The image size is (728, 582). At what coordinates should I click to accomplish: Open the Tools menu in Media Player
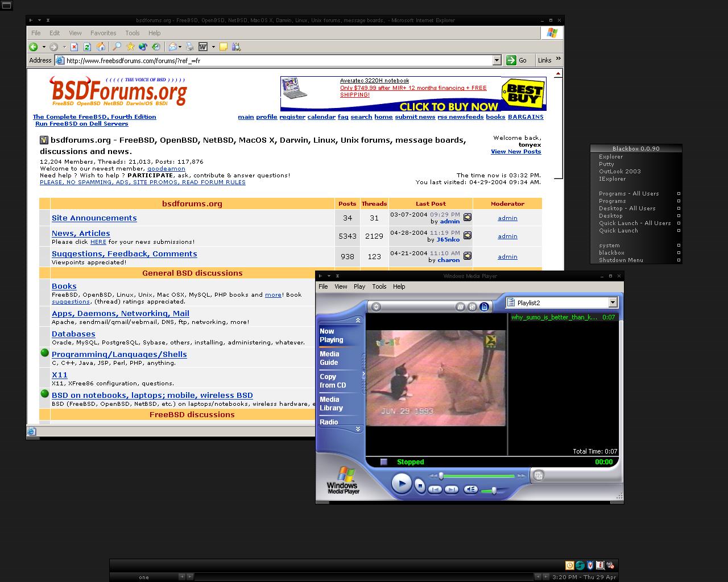[379, 286]
